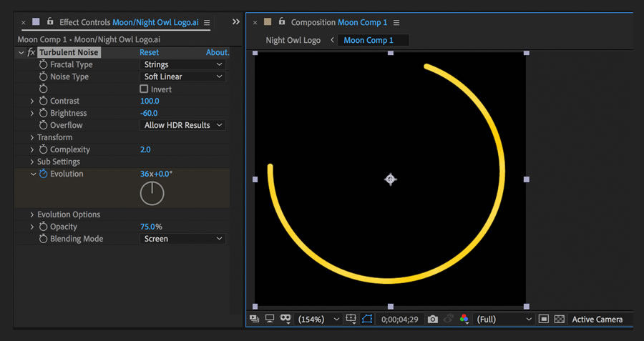
Task: Click the Opacity value 75.0%
Action: 151,227
